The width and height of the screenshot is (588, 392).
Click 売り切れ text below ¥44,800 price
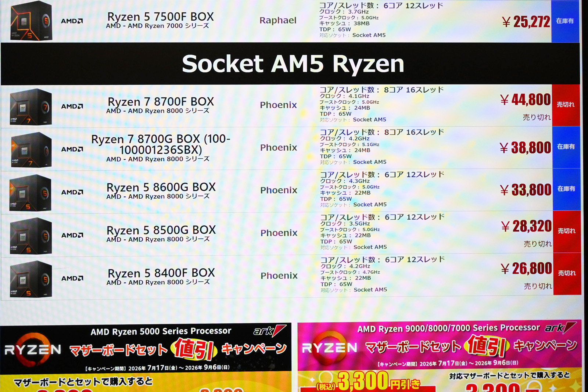(537, 118)
